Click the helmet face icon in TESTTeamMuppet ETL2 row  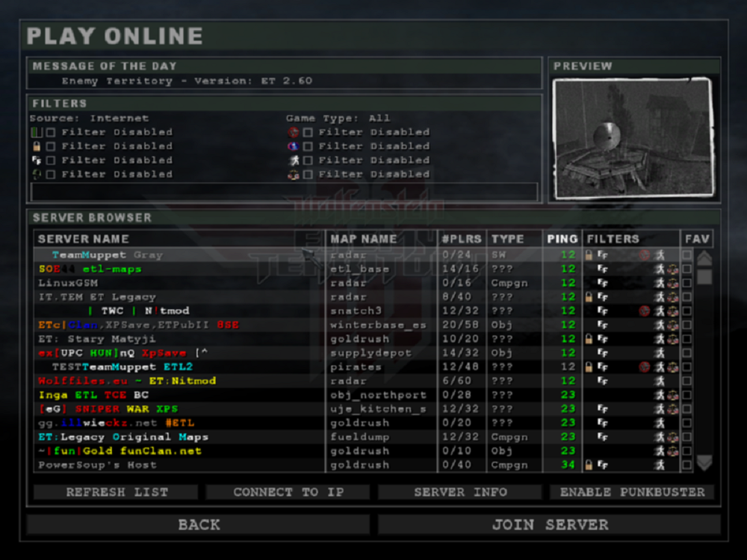click(x=673, y=367)
